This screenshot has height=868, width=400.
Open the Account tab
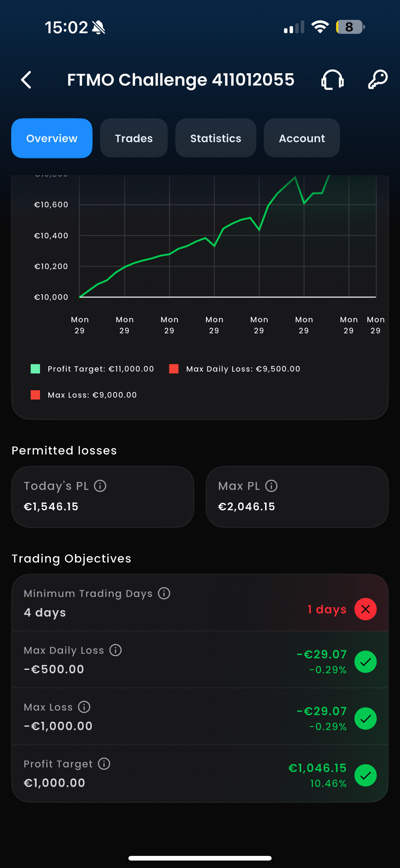click(x=302, y=138)
